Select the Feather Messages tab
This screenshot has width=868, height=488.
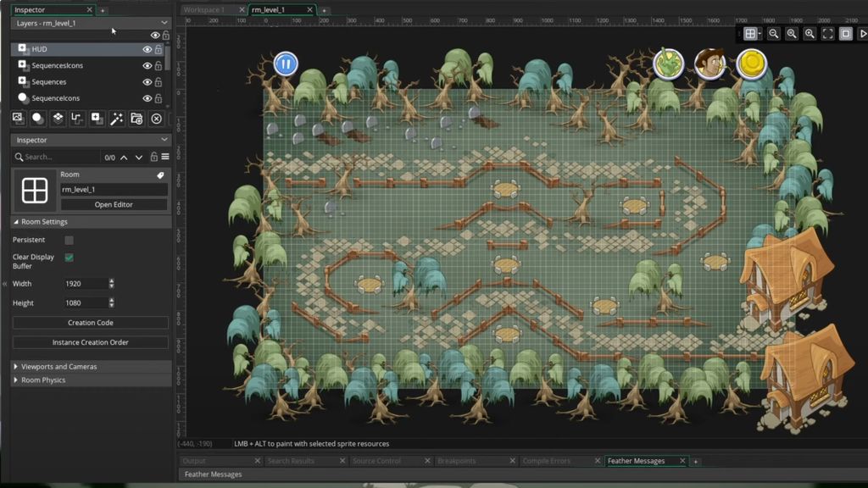pyautogui.click(x=644, y=461)
